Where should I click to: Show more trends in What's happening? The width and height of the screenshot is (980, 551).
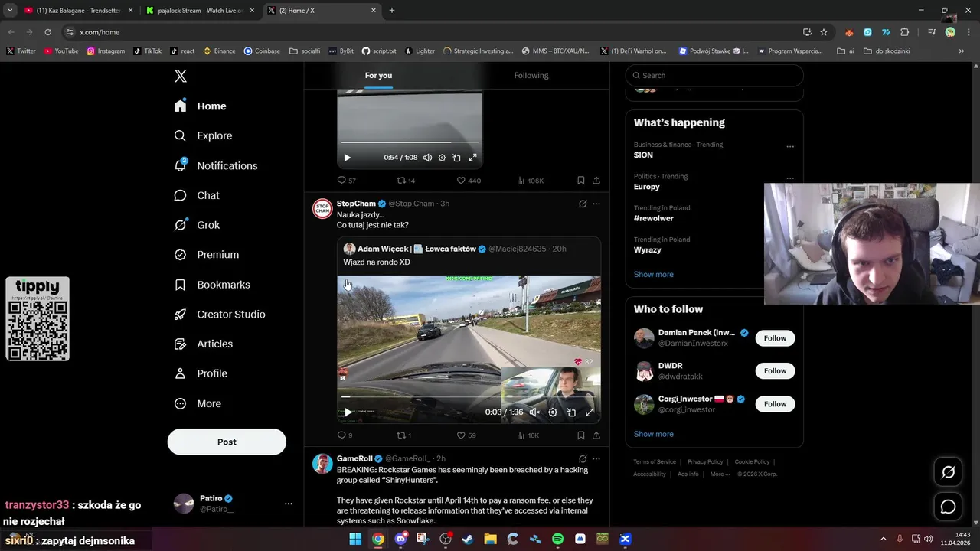click(654, 274)
